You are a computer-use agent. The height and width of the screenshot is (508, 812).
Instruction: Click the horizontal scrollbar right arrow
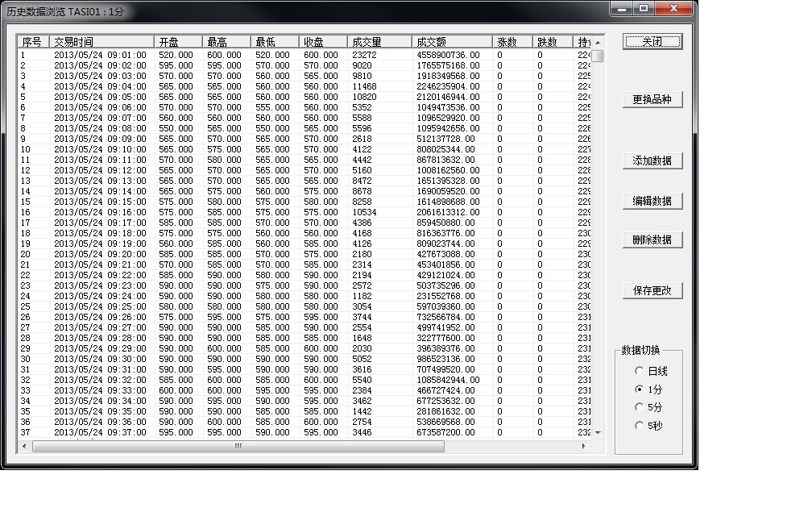click(x=583, y=446)
